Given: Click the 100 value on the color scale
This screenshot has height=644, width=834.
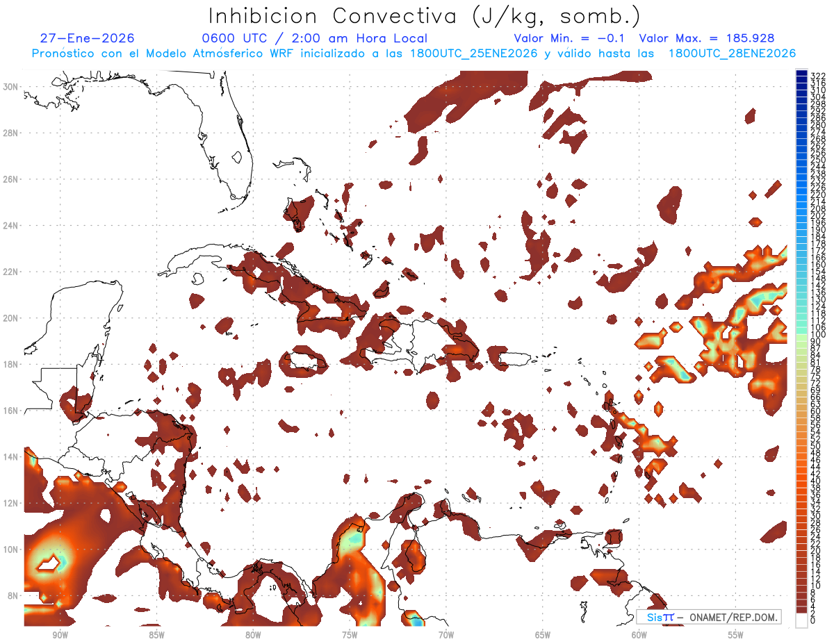Looking at the screenshot, I should [818, 335].
